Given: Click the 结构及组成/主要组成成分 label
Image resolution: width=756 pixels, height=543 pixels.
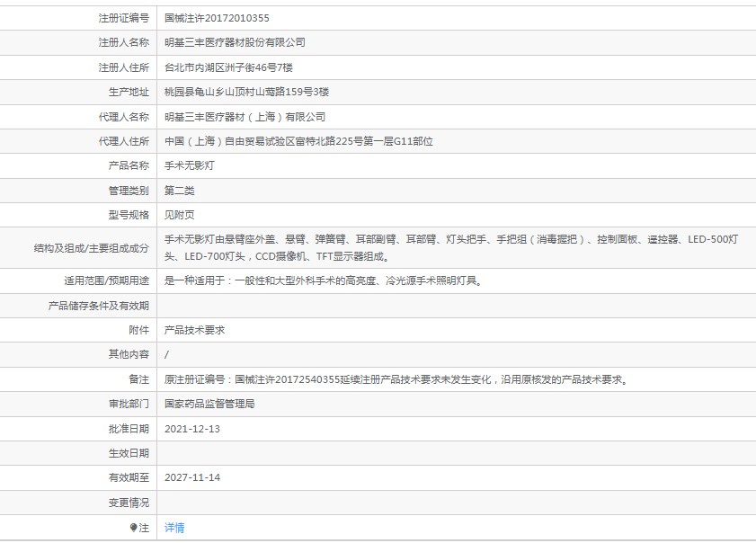Looking at the screenshot, I should pyautogui.click(x=91, y=248).
